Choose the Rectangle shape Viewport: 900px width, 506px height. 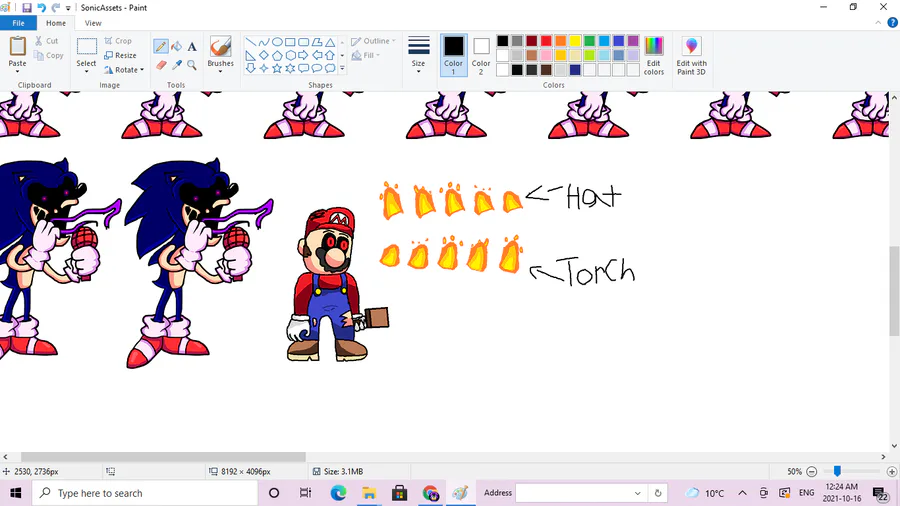click(290, 42)
